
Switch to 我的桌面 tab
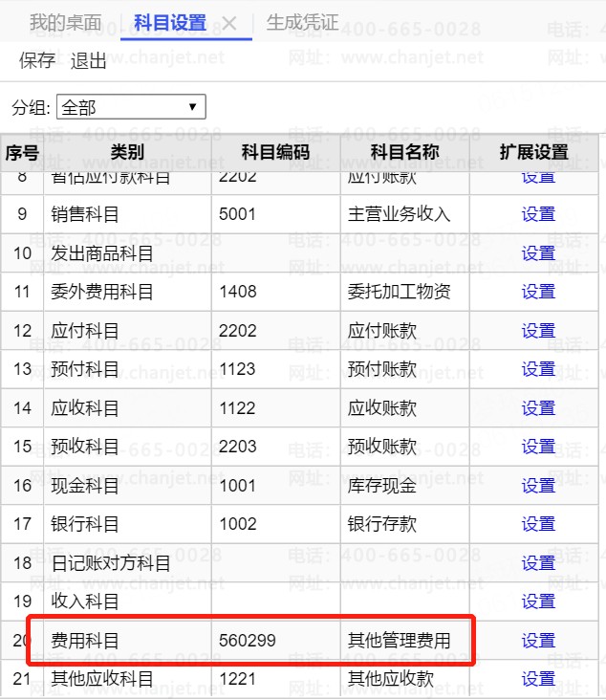tap(64, 22)
